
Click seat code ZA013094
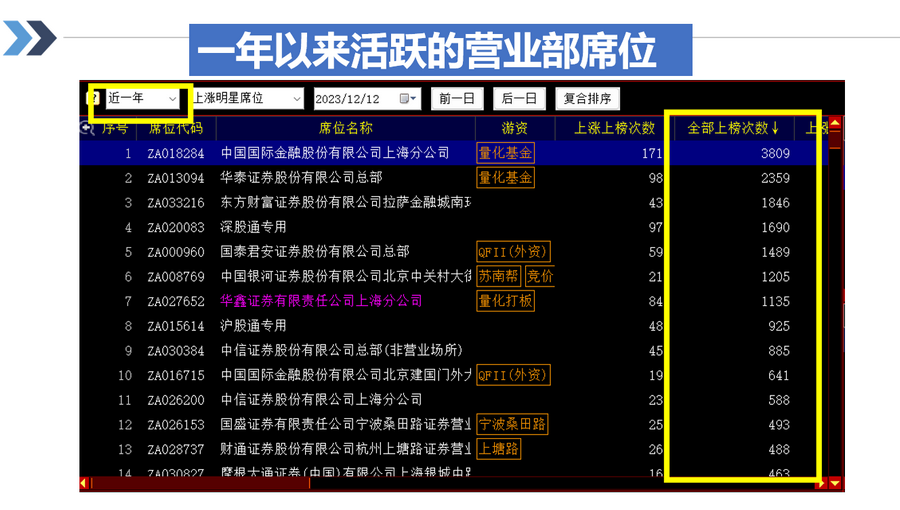pyautogui.click(x=176, y=178)
